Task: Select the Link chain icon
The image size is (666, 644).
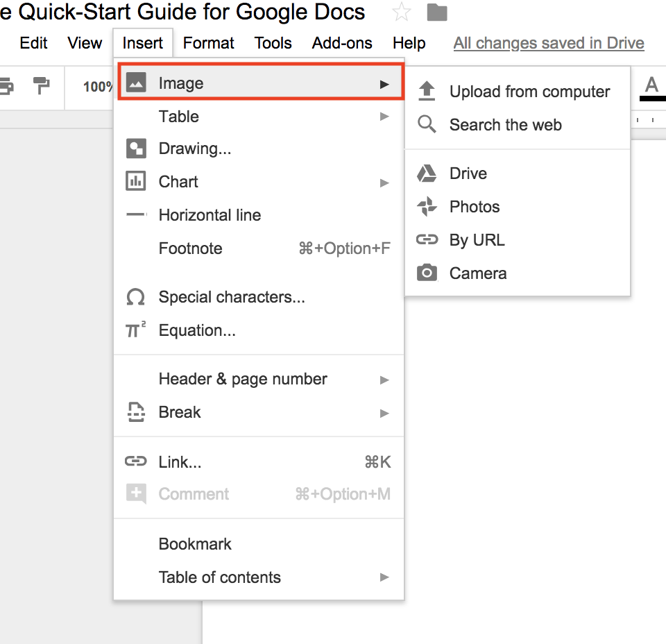Action: click(x=136, y=461)
